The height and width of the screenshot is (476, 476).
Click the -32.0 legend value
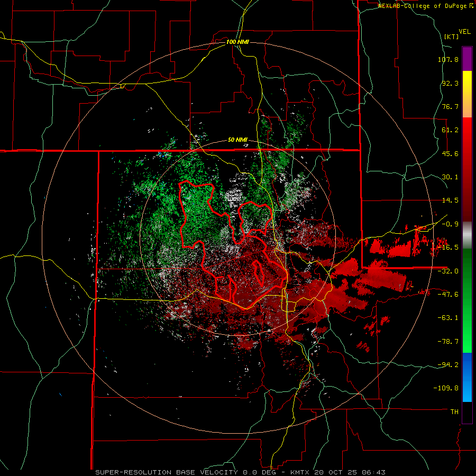click(x=448, y=271)
